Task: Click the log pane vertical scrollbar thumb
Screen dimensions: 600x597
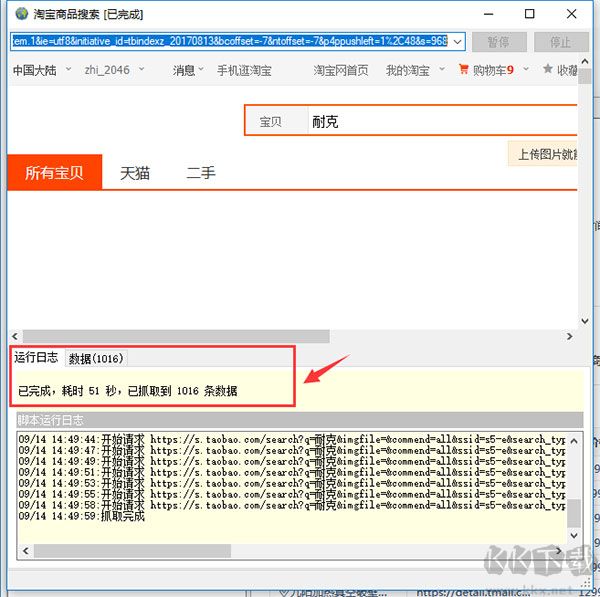Action: 574,513
